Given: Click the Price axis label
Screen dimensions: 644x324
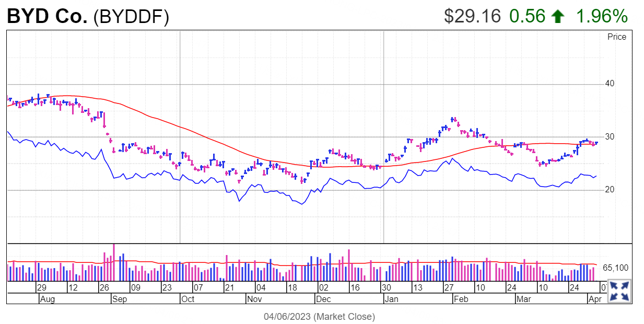Looking at the screenshot, I should pyautogui.click(x=616, y=37).
